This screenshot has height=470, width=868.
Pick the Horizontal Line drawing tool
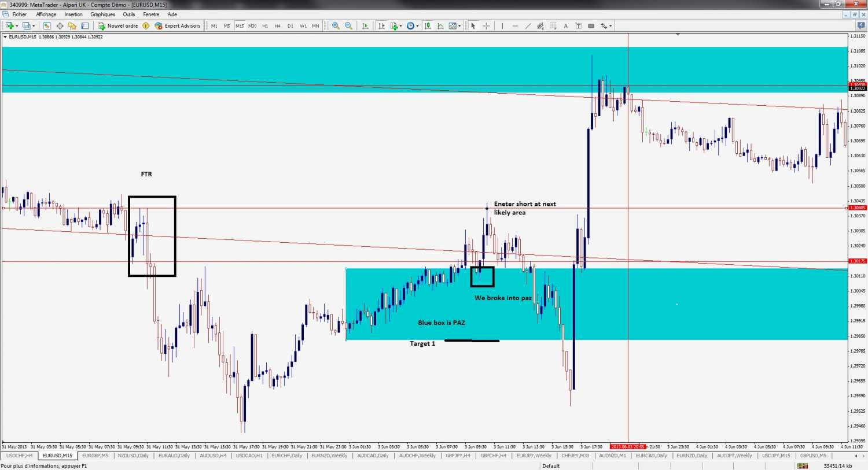(515, 26)
